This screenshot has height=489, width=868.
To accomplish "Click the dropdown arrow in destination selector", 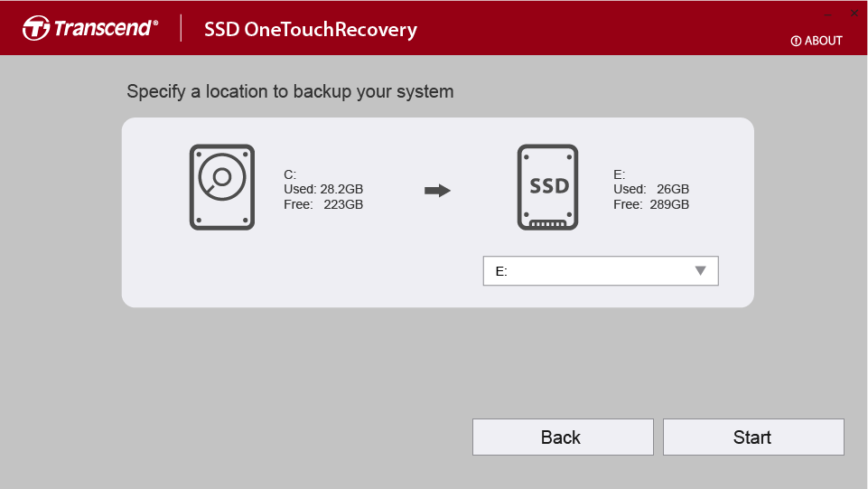I will click(700, 271).
